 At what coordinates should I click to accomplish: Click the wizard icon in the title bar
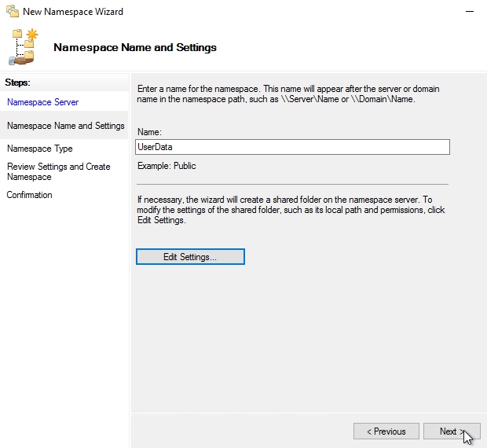coord(10,12)
